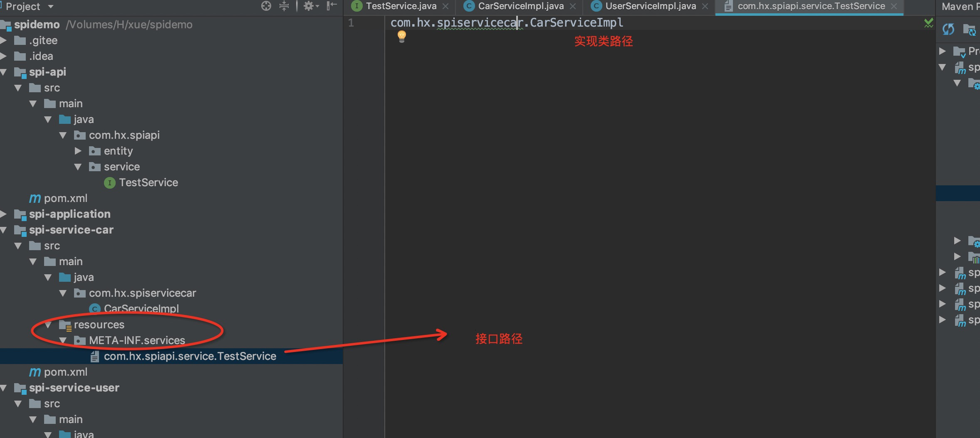Click the file icon of com.hx.spiapi.service.TestService
This screenshot has height=438, width=980.
click(95, 357)
